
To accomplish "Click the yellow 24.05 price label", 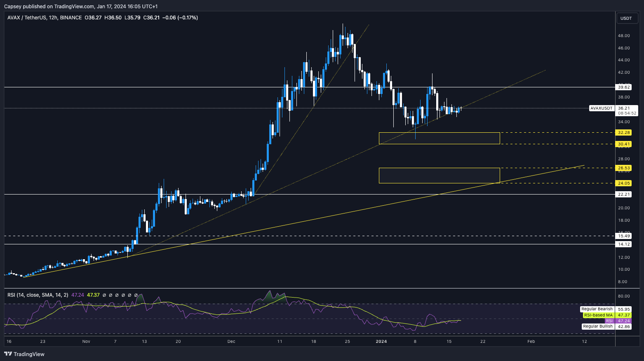I will 624,183.
